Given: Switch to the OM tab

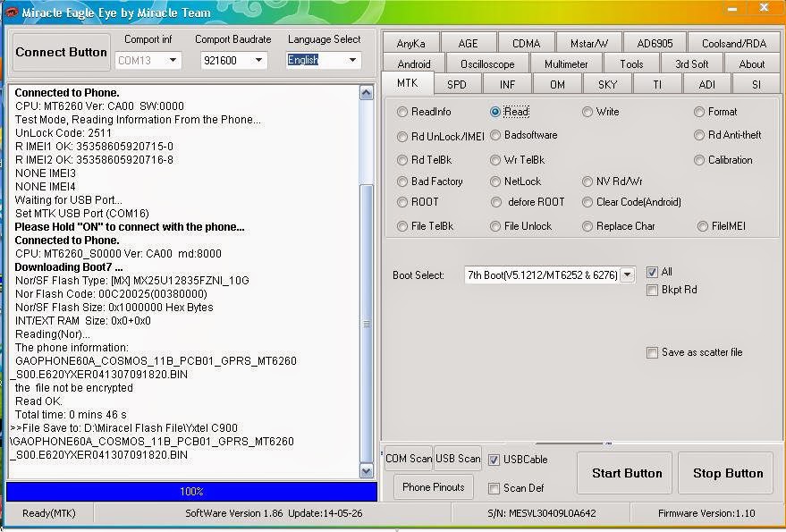Looking at the screenshot, I should [557, 84].
